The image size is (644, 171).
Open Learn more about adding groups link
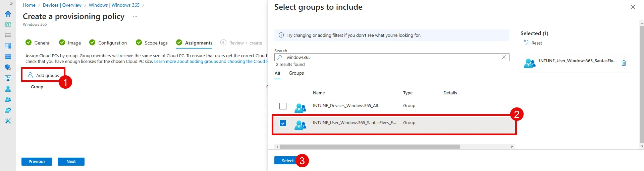pyautogui.click(x=211, y=62)
